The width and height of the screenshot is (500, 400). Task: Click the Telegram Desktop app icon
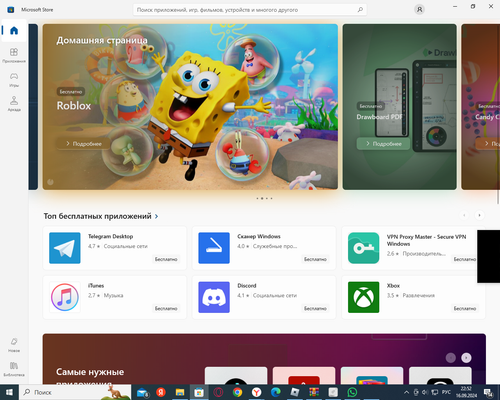pyautogui.click(x=65, y=248)
